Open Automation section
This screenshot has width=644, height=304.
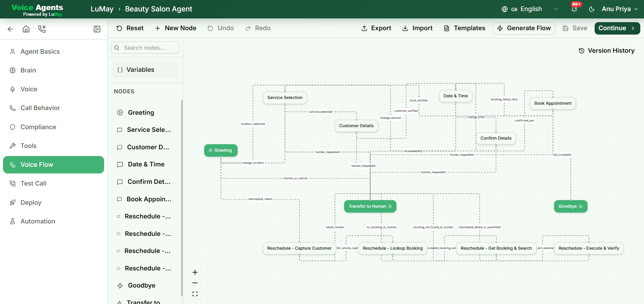(54, 221)
